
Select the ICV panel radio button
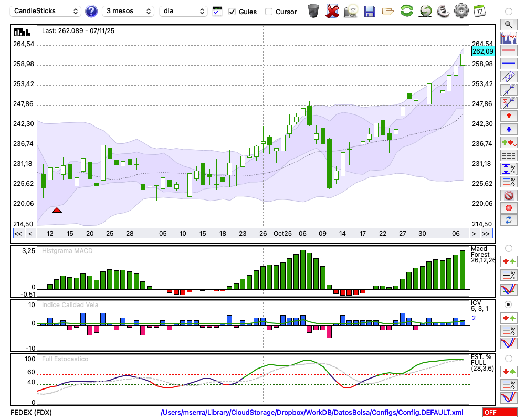tap(509, 304)
